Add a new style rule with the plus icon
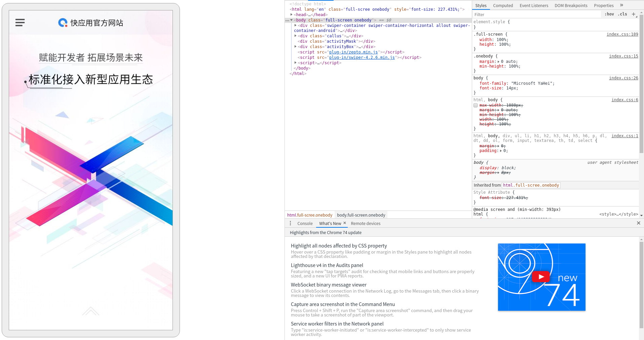 pyautogui.click(x=634, y=14)
